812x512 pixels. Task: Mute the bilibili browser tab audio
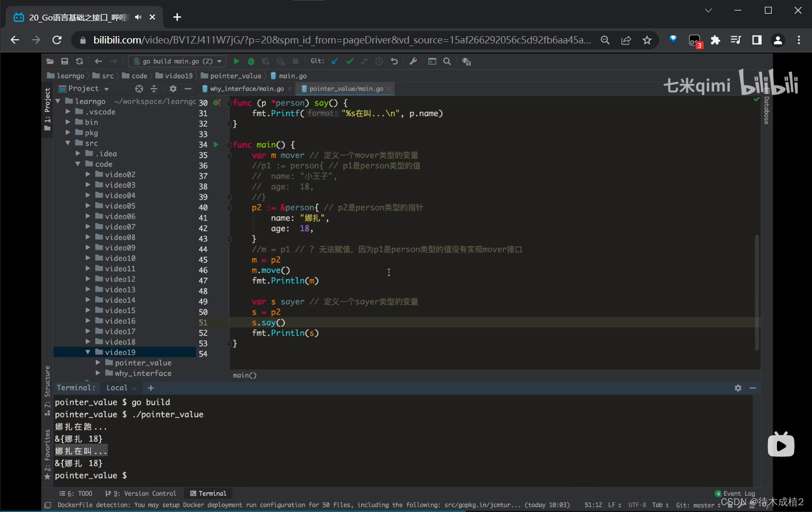pyautogui.click(x=138, y=17)
